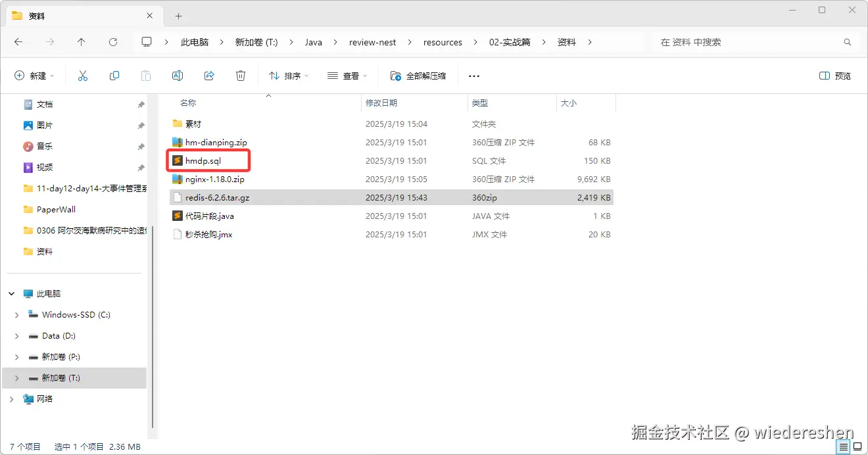Viewport: 868px width, 455px height.
Task: Click the Share icon in the toolbar
Action: click(x=209, y=75)
